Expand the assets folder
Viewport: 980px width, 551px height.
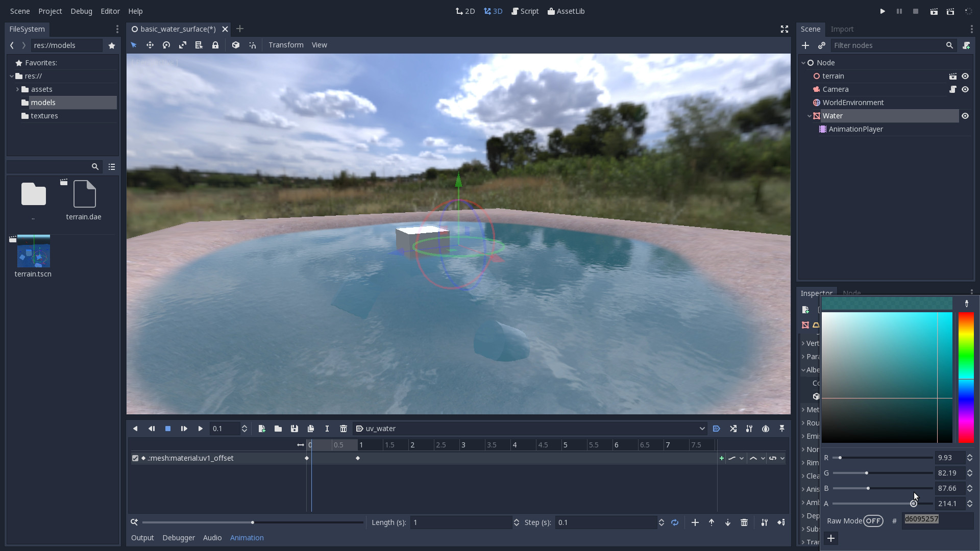tap(17, 89)
